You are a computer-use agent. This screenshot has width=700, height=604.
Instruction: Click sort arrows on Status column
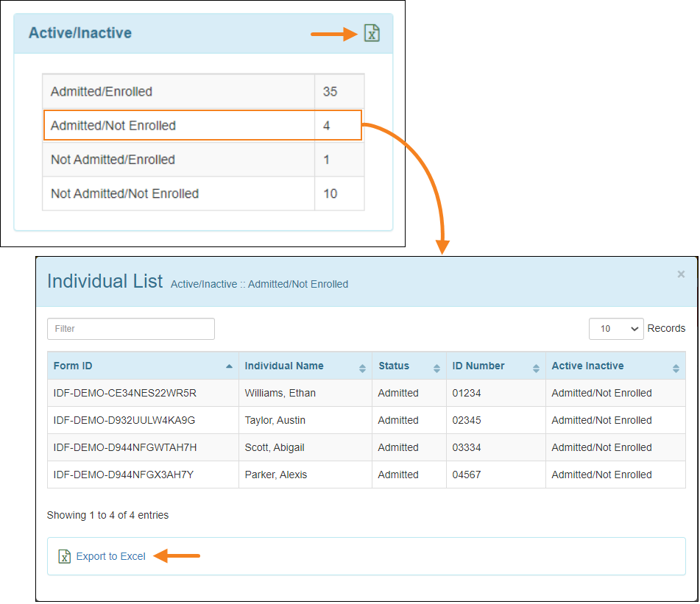tap(436, 367)
